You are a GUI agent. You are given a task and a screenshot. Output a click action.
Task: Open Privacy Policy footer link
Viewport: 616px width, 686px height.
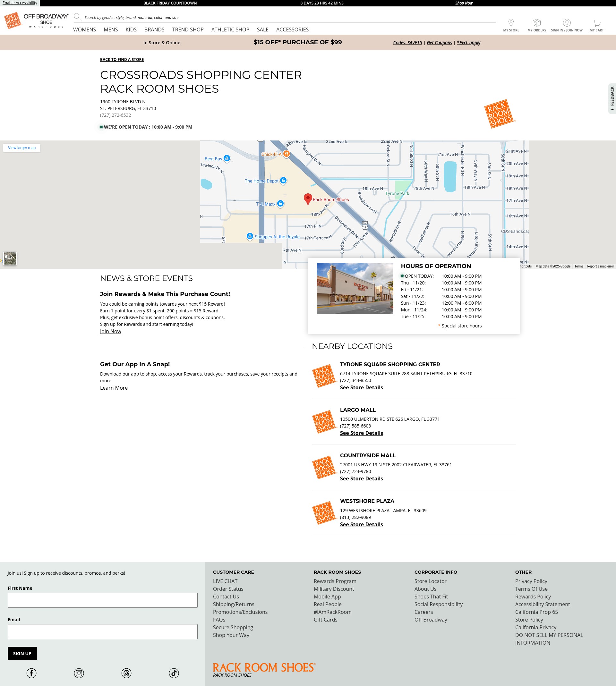[531, 581]
